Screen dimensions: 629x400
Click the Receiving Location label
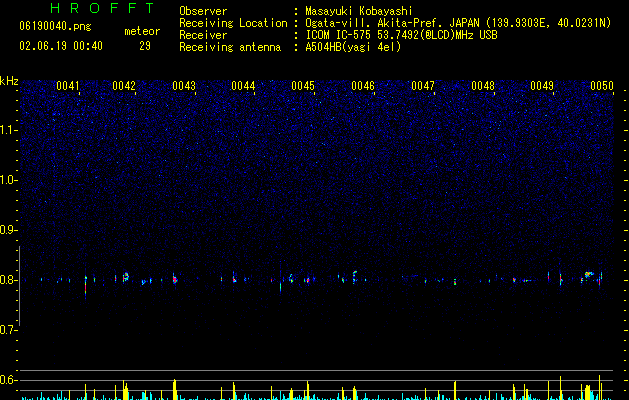click(x=233, y=23)
